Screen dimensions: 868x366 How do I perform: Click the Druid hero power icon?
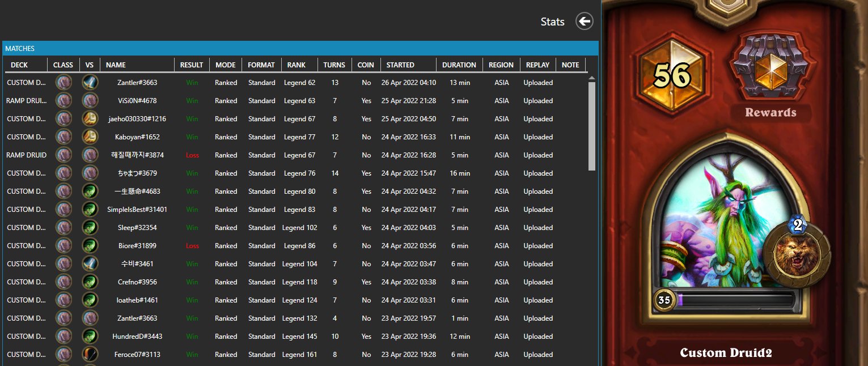[796, 250]
